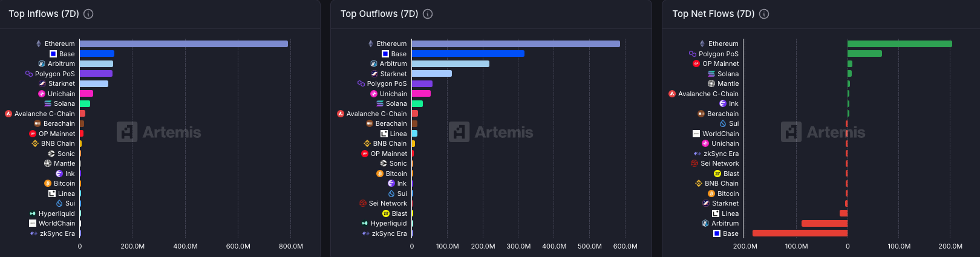Click Ethereum icon in Top Inflows chart

(39, 44)
